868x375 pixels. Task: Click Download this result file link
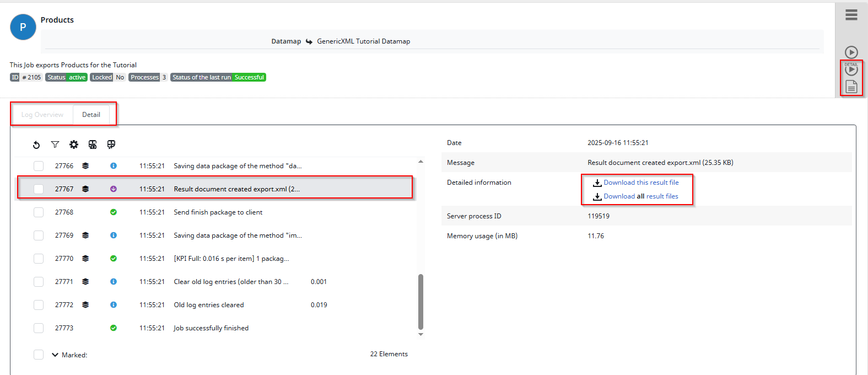pos(641,183)
